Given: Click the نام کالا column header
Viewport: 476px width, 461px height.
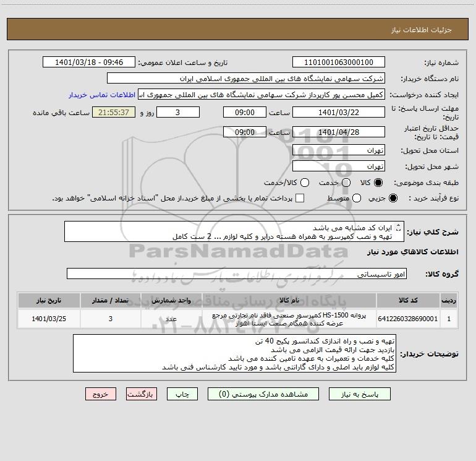Looking at the screenshot, I should coord(289,300).
